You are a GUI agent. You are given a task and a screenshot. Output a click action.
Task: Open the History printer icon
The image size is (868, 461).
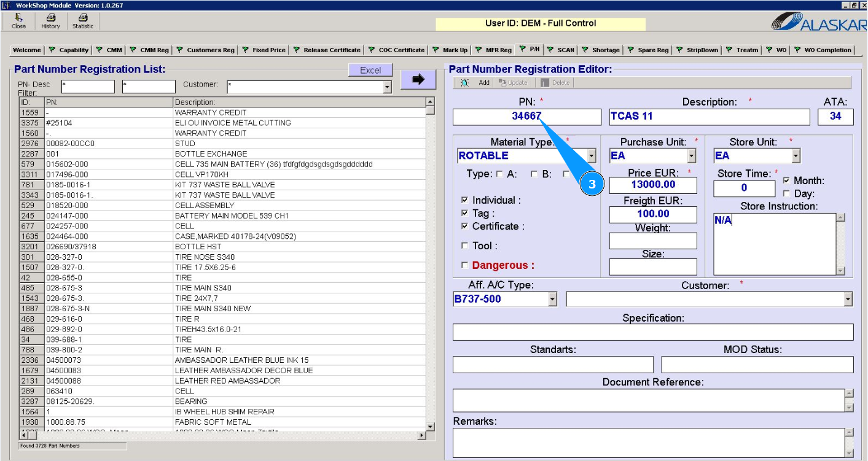(x=50, y=18)
